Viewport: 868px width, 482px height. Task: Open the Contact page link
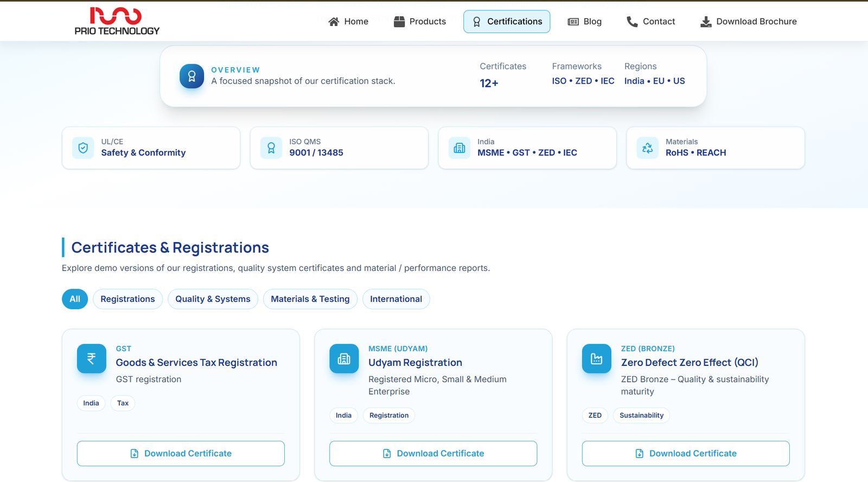(650, 22)
